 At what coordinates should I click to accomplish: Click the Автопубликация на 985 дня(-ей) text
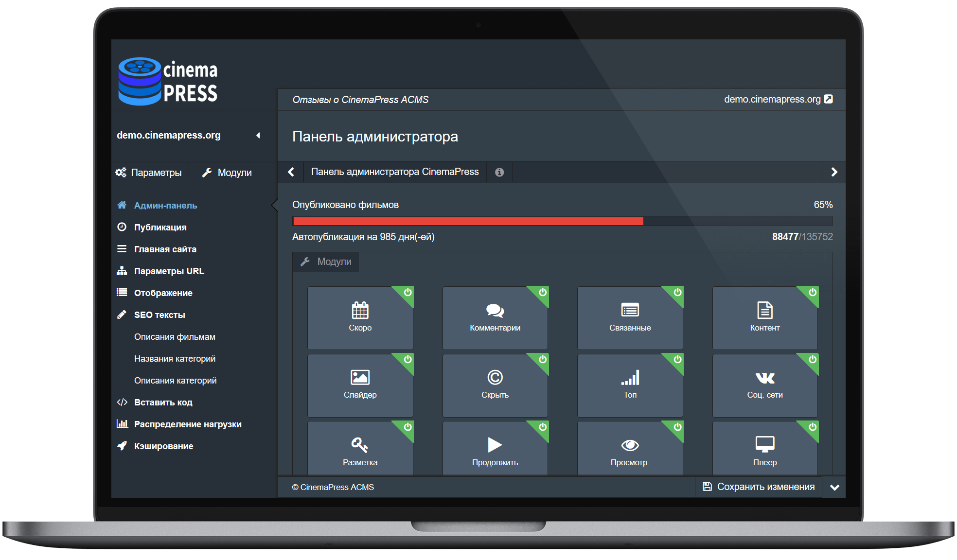click(x=363, y=237)
